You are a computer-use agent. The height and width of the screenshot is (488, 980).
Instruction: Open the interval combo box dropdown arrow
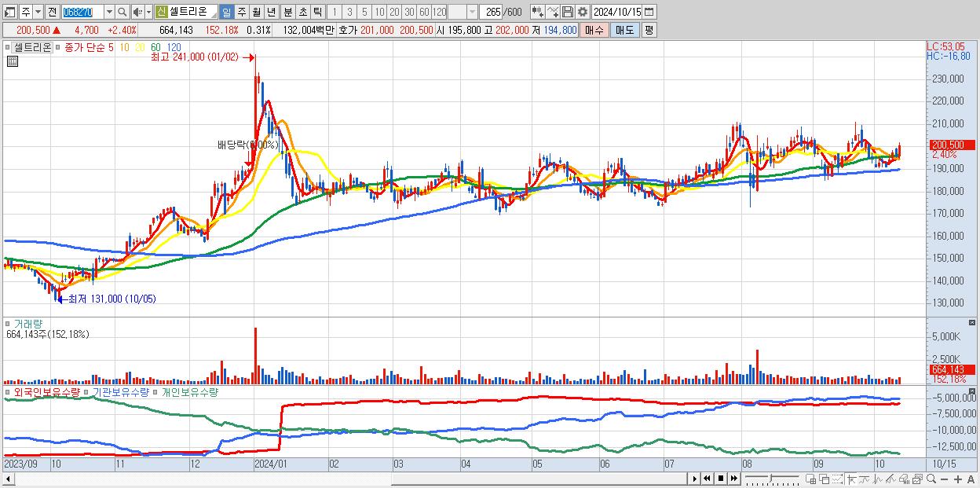pyautogui.click(x=472, y=12)
